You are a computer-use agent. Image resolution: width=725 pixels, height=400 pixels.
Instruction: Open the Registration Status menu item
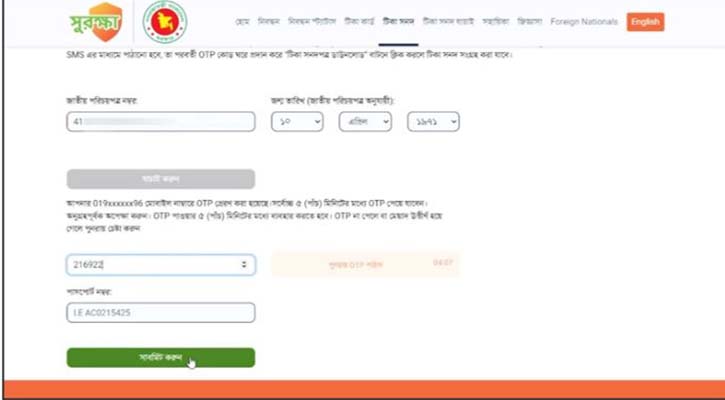(x=312, y=22)
